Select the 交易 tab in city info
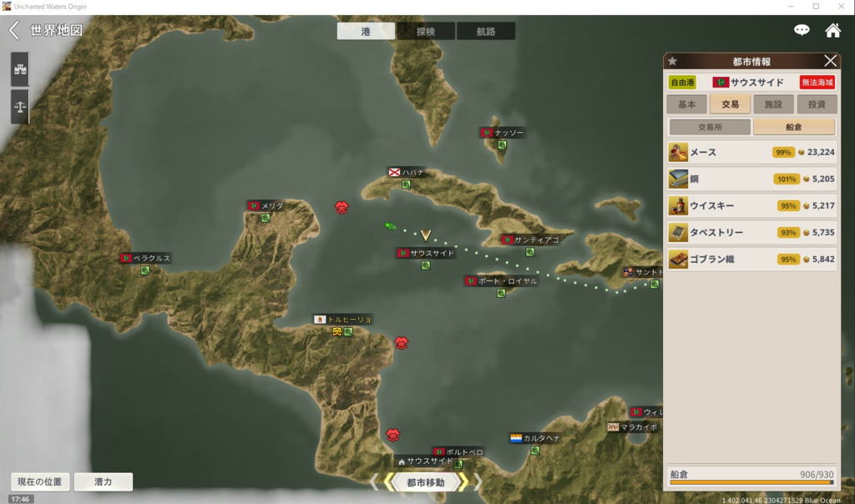Screen dimensions: 855x504 [730, 104]
